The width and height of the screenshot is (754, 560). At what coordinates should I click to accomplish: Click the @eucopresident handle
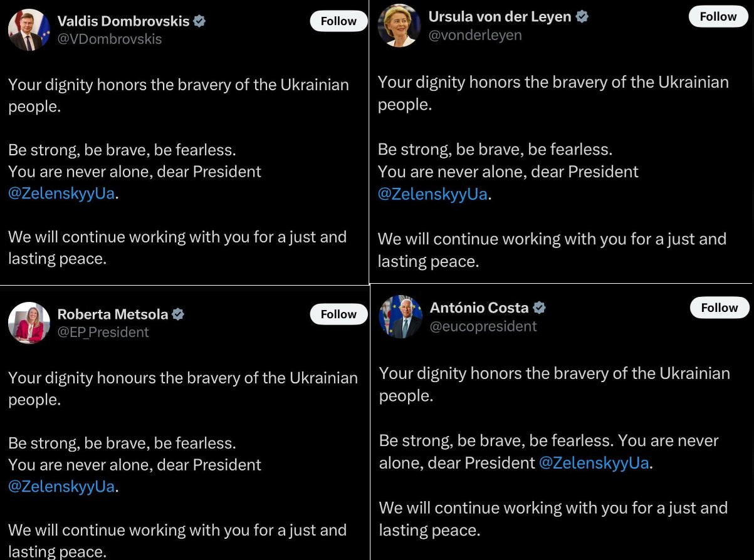483,326
